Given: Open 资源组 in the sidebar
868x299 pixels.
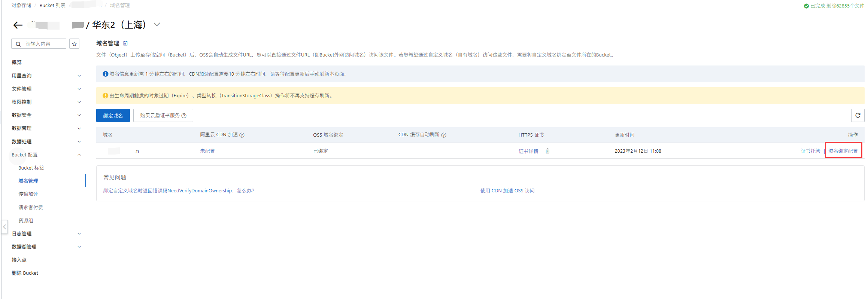Looking at the screenshot, I should pyautogui.click(x=26, y=220).
